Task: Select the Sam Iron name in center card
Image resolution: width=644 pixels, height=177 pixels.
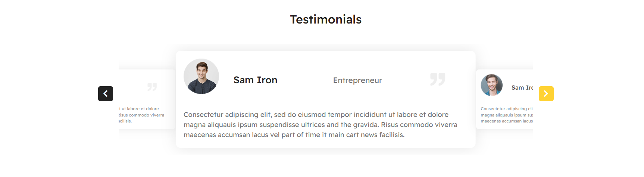Action: [255, 80]
